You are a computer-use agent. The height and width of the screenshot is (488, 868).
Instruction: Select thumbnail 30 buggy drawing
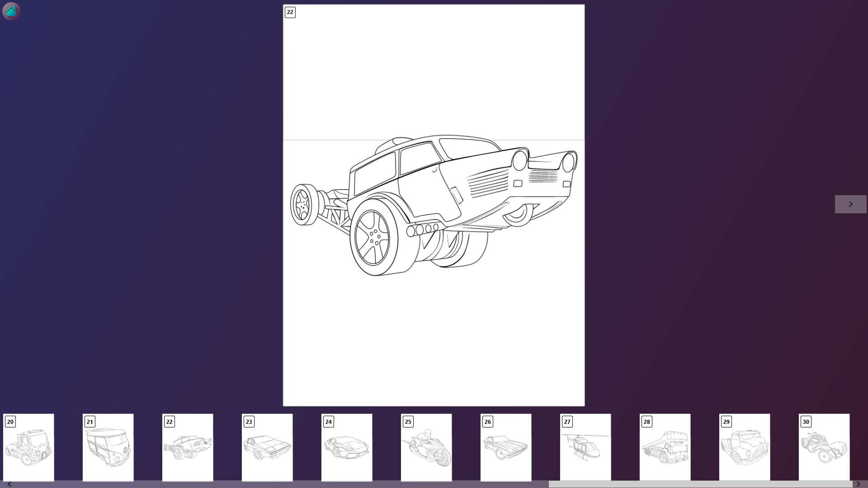824,447
